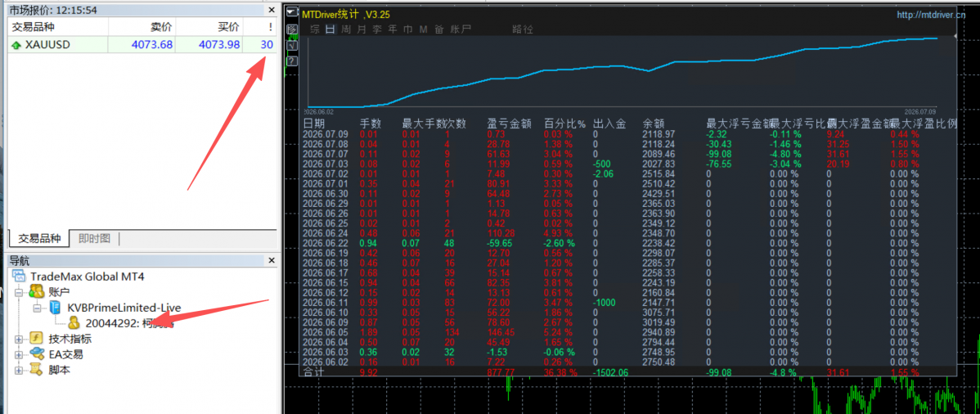Screen dimensions: 980x414
Task: Click the MTDriver 移 move icon
Action: pos(292,29)
